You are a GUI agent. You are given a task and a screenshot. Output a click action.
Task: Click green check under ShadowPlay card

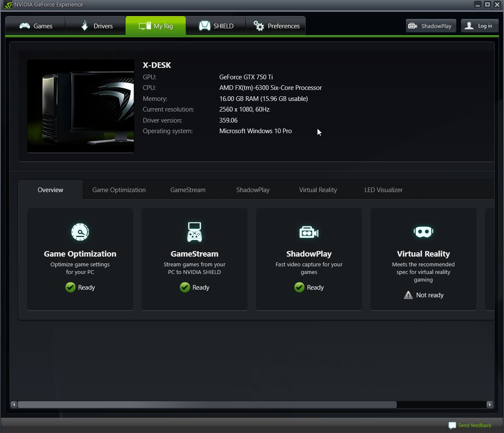click(x=299, y=287)
